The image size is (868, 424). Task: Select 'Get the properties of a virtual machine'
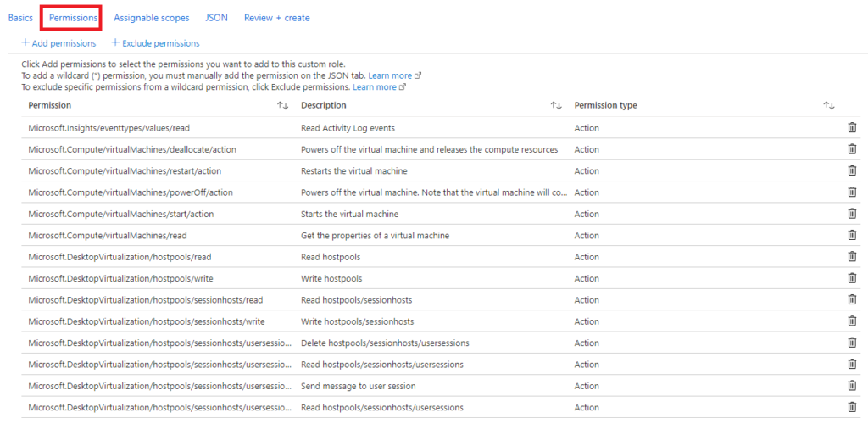(x=375, y=235)
